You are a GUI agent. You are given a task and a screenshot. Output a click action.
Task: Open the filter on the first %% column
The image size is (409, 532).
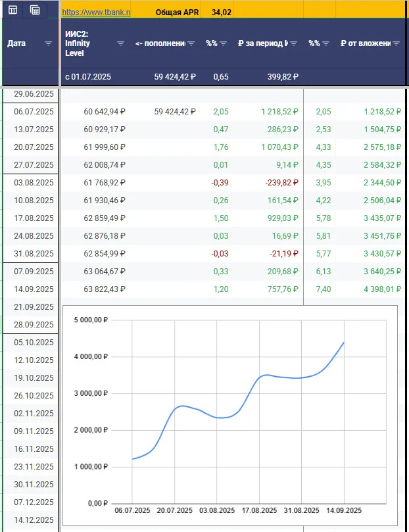223,43
